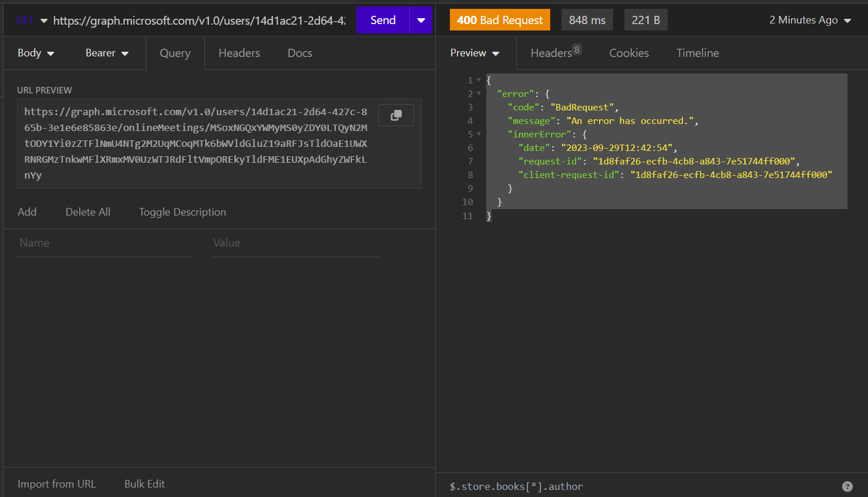
Task: Click the "client-request-id" key on line 8
Action: (569, 175)
